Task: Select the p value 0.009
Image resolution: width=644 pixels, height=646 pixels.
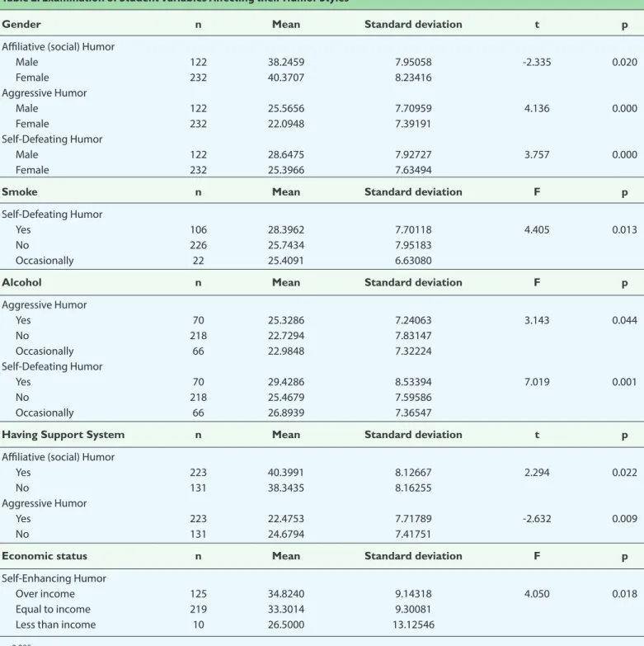Action: click(x=625, y=519)
